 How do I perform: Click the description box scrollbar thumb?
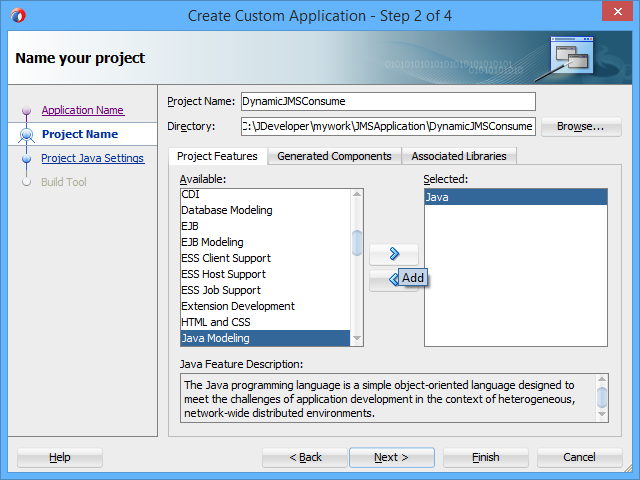[602, 397]
